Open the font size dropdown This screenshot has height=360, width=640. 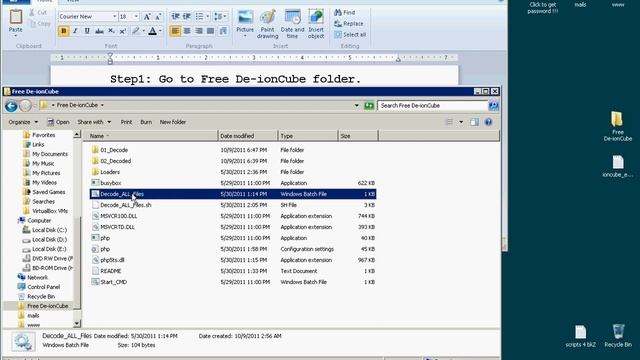(136, 17)
